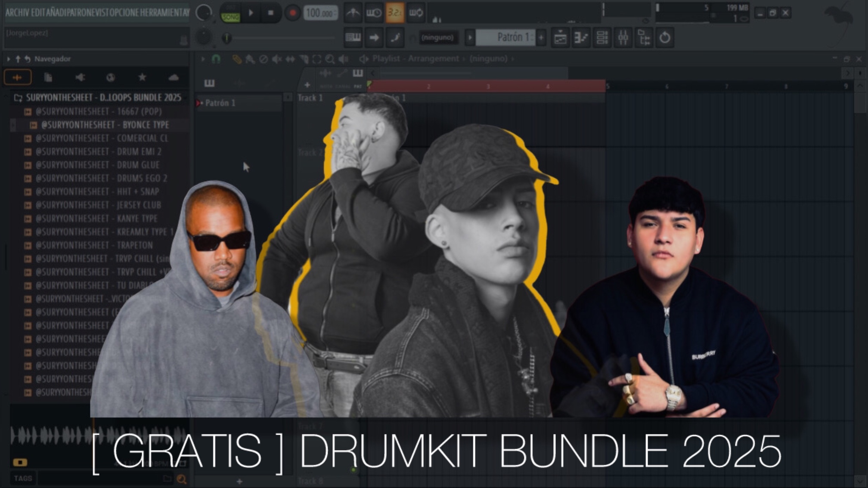
Task: Click the Favorites star tab in Navegador
Action: (142, 77)
